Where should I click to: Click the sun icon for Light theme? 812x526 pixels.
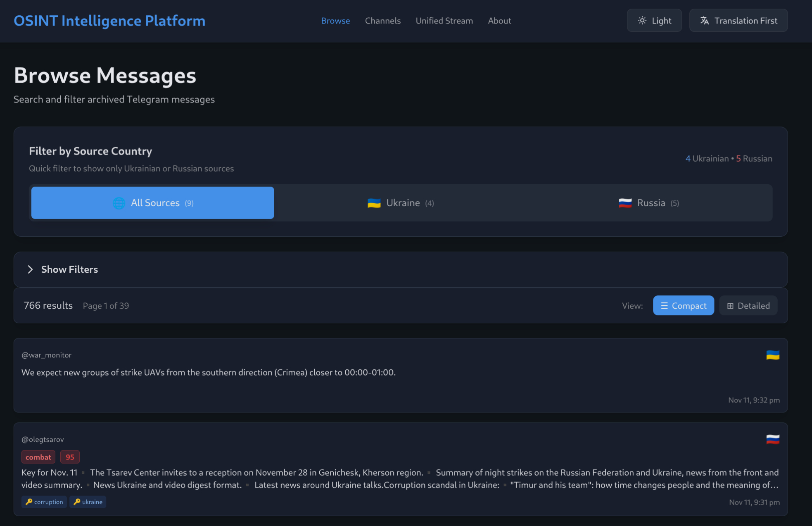(642, 21)
